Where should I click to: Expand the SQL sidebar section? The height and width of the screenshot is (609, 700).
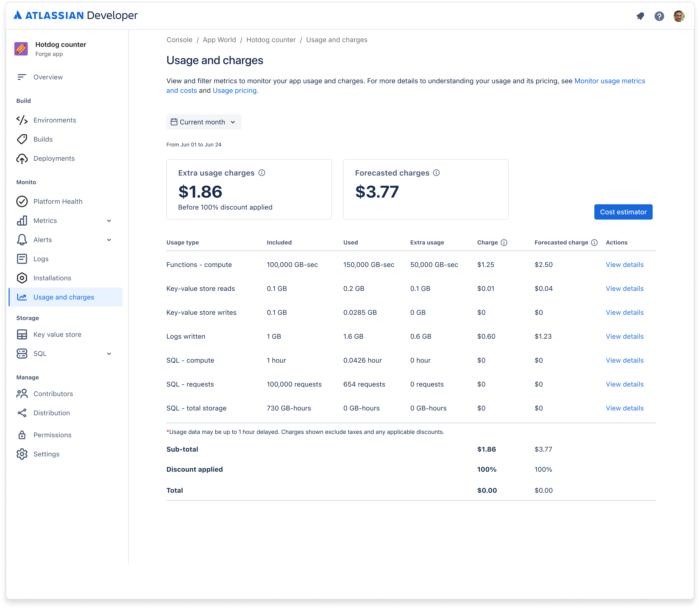coord(109,354)
